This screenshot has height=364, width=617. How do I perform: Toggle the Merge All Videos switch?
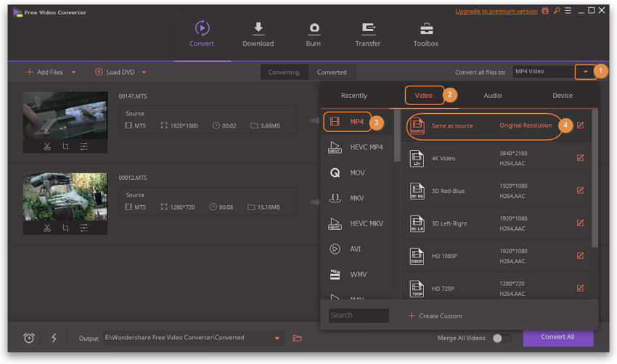click(x=501, y=338)
